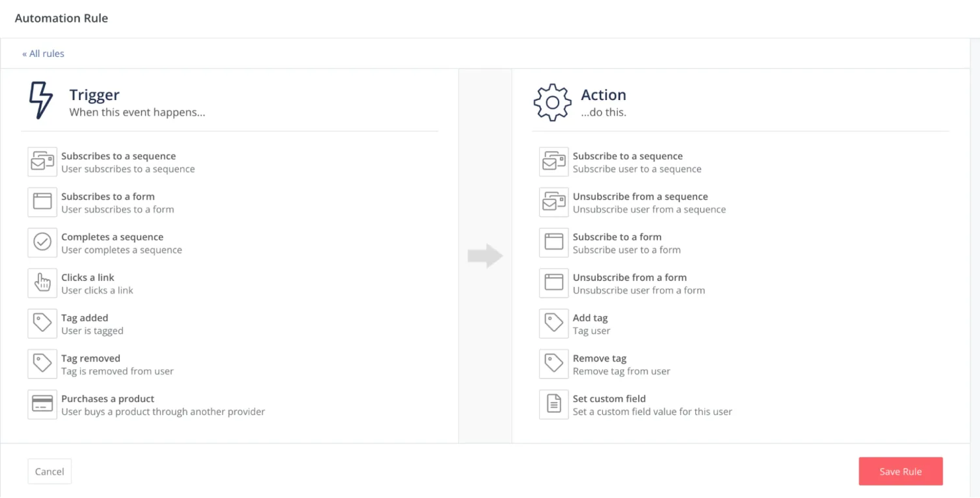Click the Tag removed trigger icon
The width and height of the screenshot is (980, 498).
[42, 364]
